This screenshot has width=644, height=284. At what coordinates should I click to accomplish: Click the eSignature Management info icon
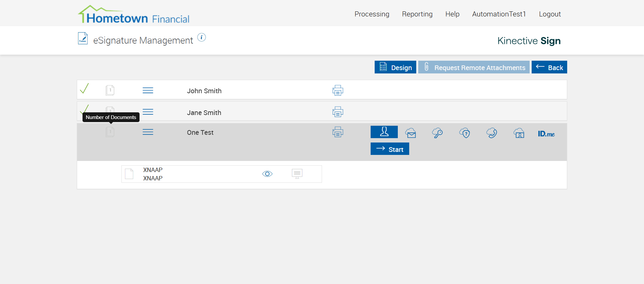[201, 38]
